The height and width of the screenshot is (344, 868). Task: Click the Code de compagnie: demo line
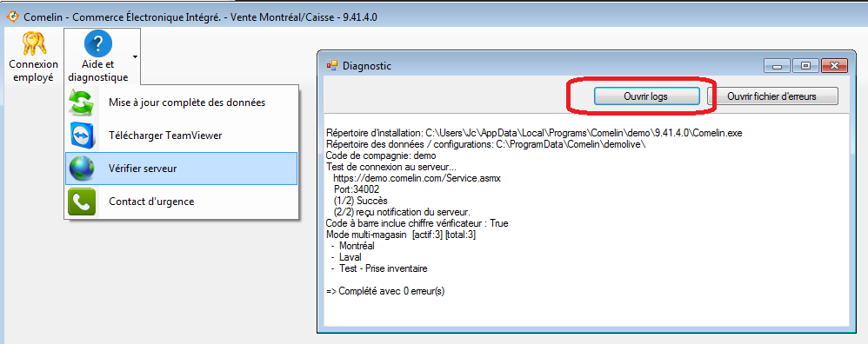click(382, 156)
